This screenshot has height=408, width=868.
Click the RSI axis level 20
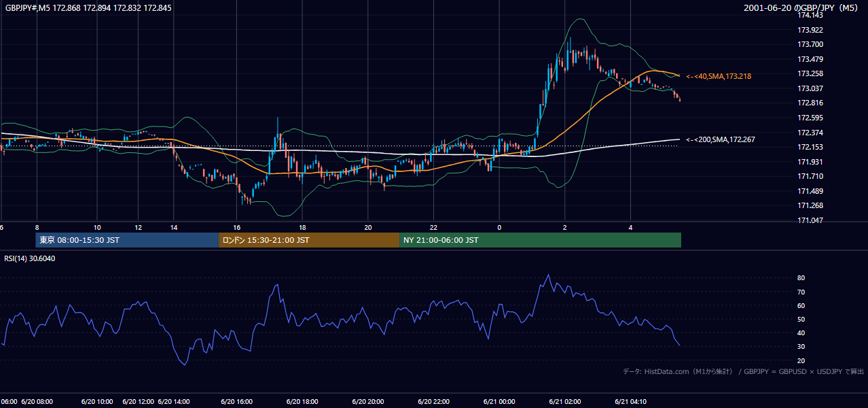coord(801,360)
